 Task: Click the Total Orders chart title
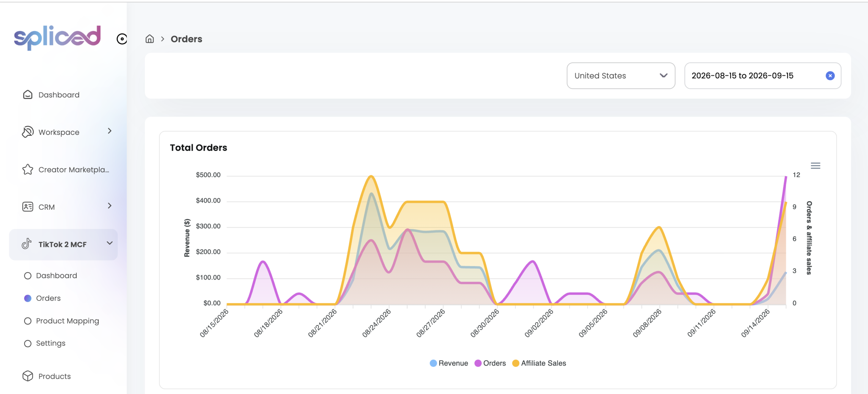tap(199, 148)
